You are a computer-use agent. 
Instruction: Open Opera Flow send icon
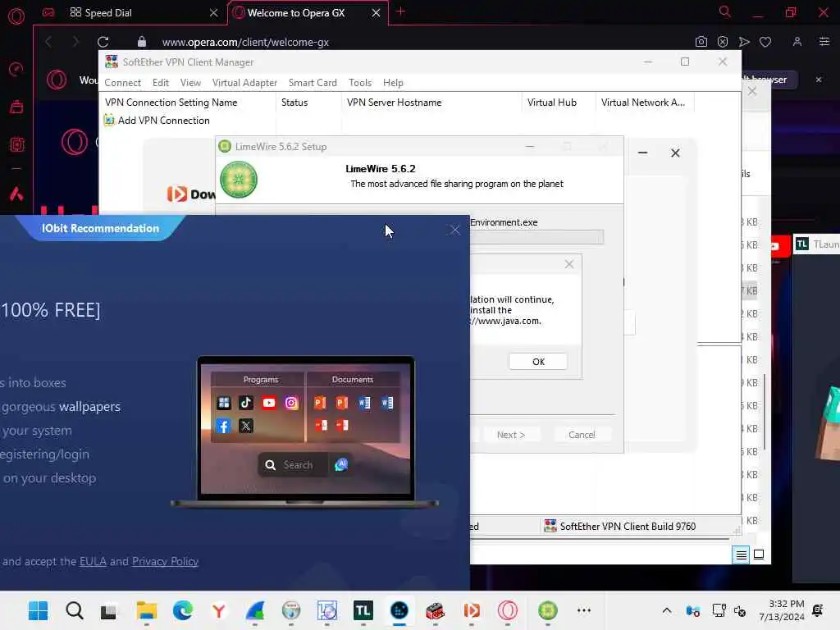(744, 42)
